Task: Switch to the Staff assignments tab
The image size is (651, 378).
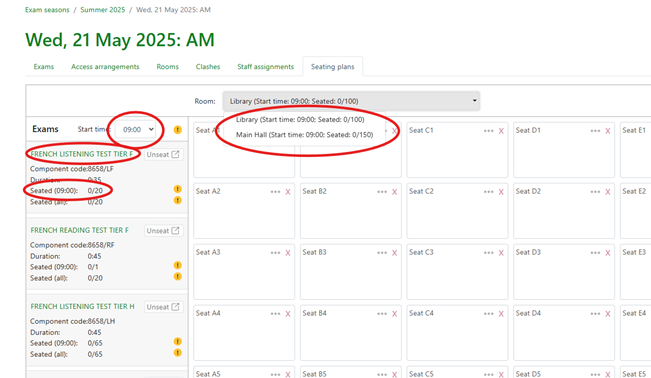Action: coord(266,66)
